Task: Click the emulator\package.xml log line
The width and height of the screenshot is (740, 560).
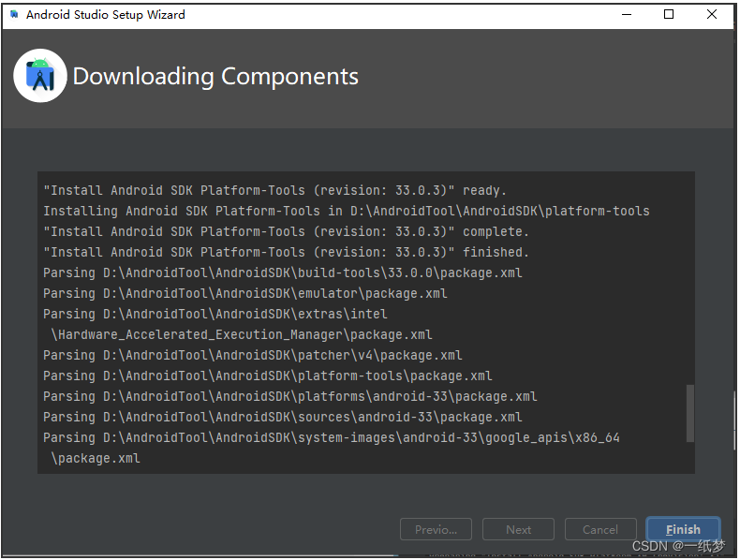Action: pos(244,293)
